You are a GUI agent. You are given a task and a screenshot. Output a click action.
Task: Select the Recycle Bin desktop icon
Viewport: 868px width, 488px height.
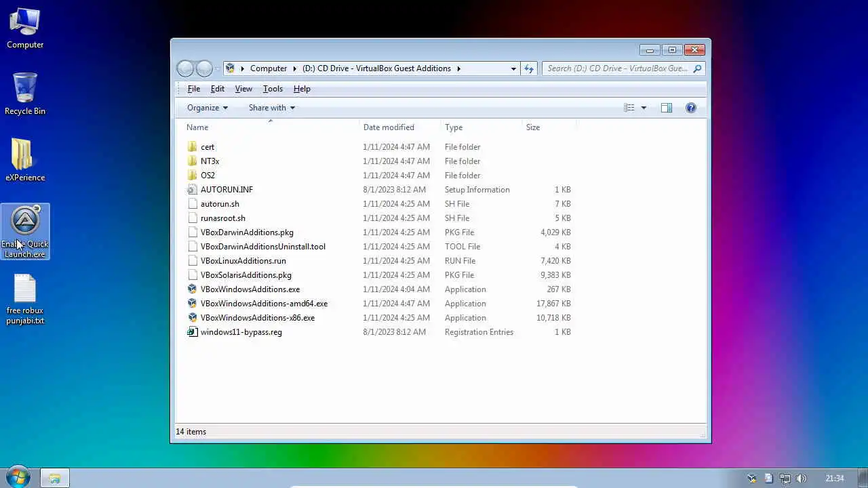click(x=25, y=94)
